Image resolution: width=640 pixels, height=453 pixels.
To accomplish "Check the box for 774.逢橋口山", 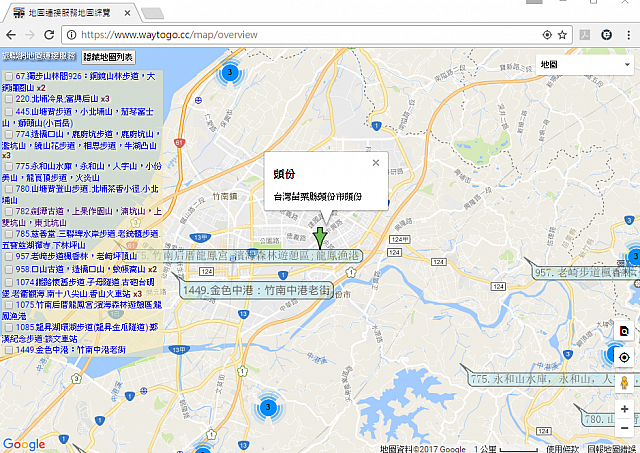I will pos(9,134).
